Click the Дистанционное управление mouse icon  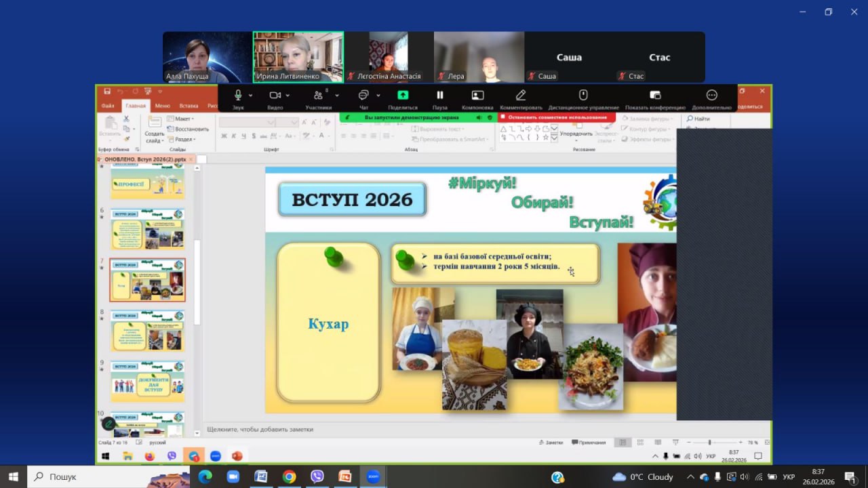pos(583,96)
